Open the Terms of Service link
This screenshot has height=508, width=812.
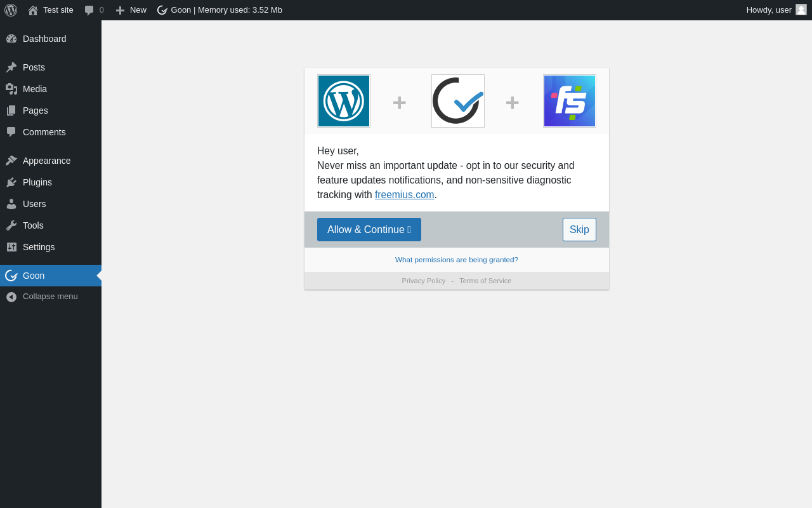pos(485,281)
